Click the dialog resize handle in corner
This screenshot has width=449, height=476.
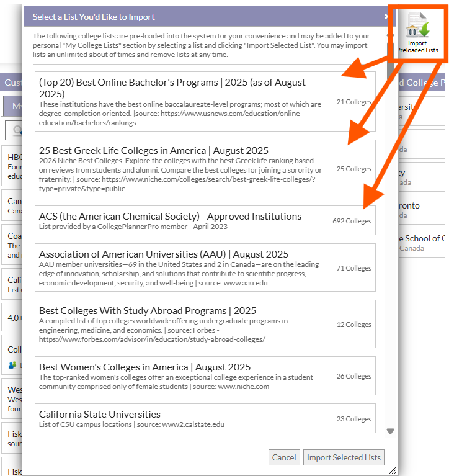coord(392,470)
